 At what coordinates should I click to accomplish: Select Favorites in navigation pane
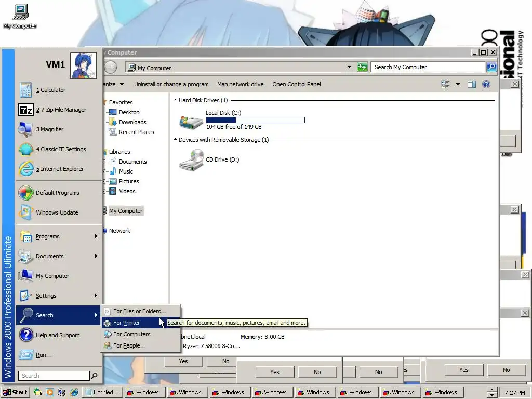(x=121, y=102)
